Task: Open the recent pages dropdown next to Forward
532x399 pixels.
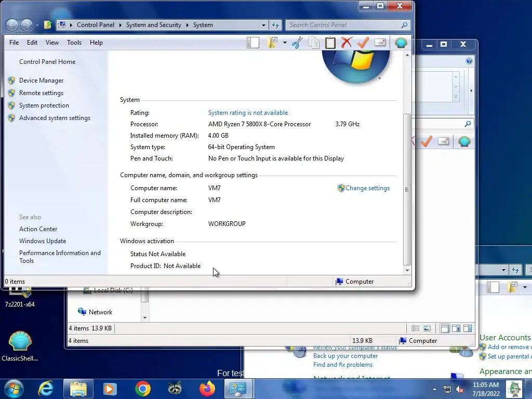Action: coord(37,25)
